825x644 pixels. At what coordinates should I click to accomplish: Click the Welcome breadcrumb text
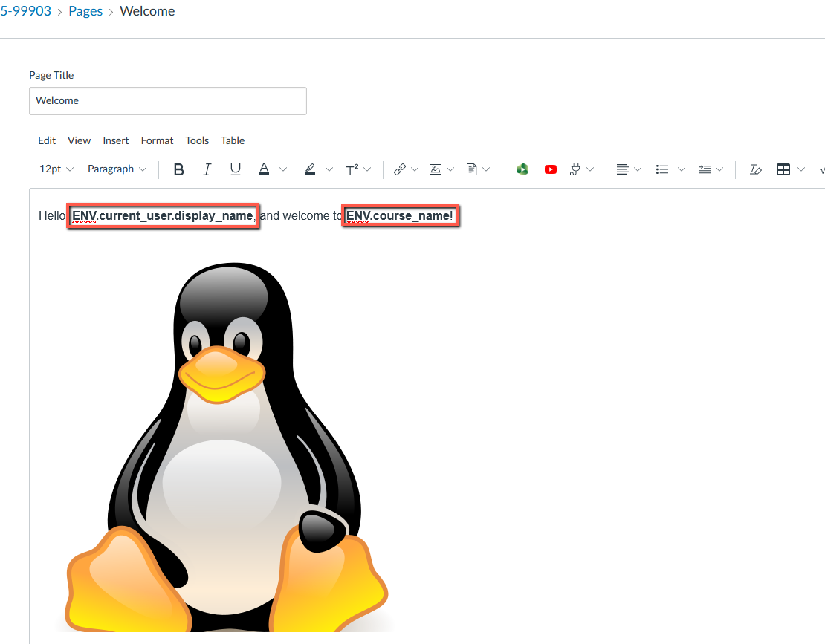point(147,11)
